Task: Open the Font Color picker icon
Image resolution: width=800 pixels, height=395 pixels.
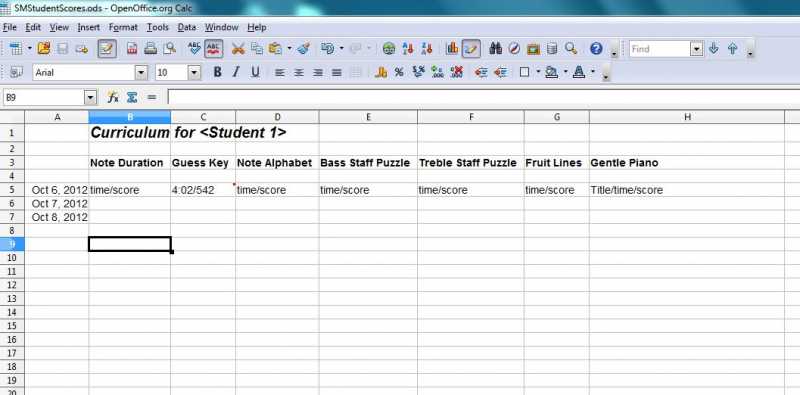Action: point(579,72)
